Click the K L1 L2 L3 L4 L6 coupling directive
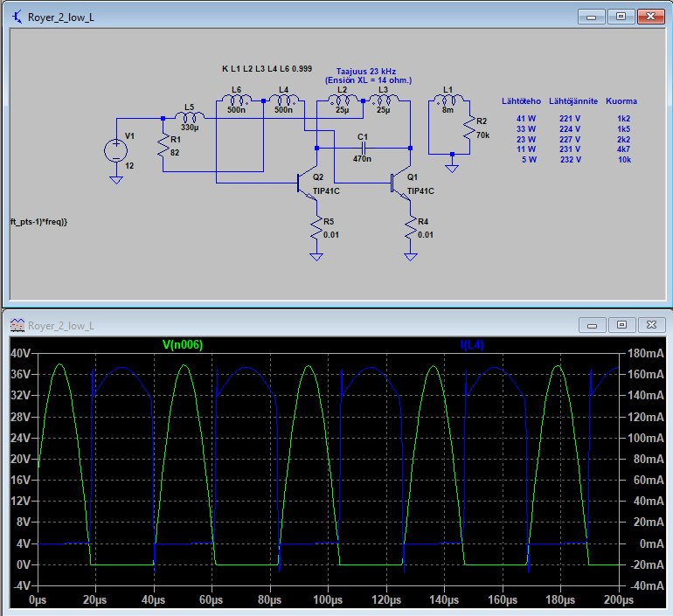673x616 pixels. 268,67
